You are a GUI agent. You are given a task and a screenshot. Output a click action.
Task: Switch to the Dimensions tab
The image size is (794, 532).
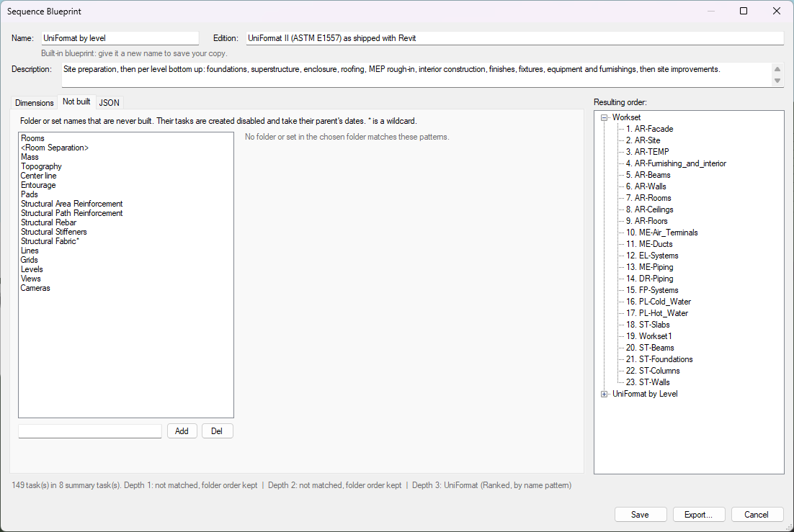[35, 103]
